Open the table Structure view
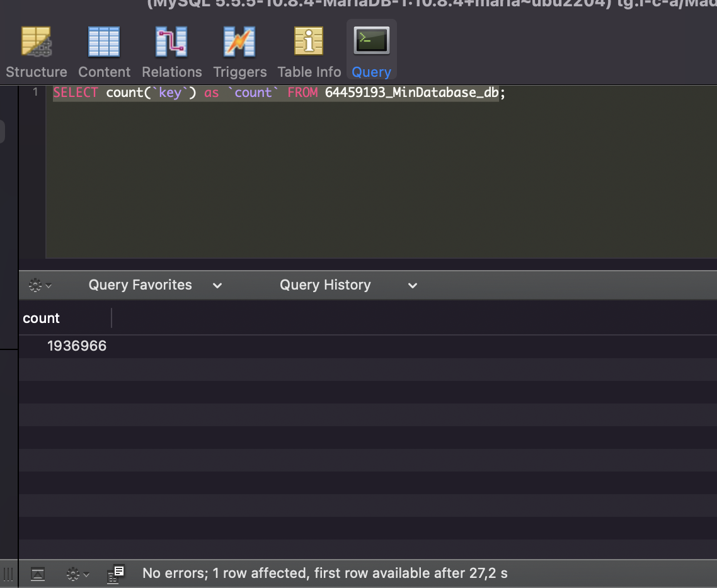The height and width of the screenshot is (588, 717). 36,50
